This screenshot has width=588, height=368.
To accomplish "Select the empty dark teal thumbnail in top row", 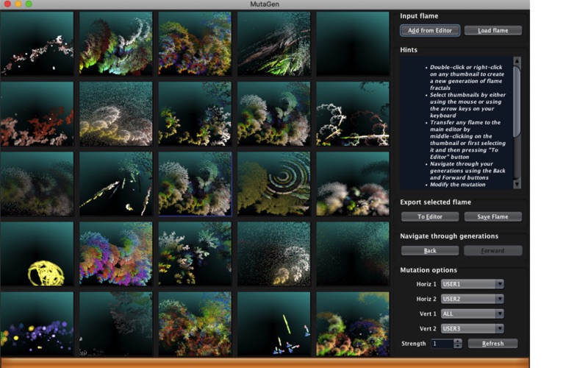I will point(353,43).
